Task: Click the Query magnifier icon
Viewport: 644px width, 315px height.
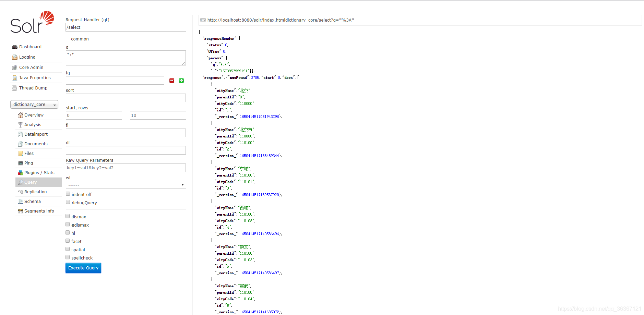Action: click(21, 182)
